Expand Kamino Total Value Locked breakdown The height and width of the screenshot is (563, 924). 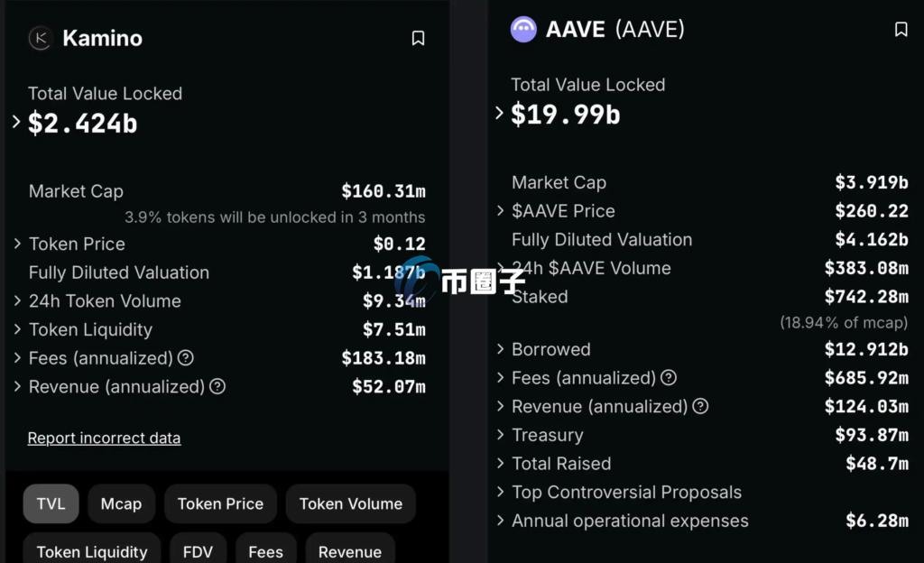pos(16,122)
